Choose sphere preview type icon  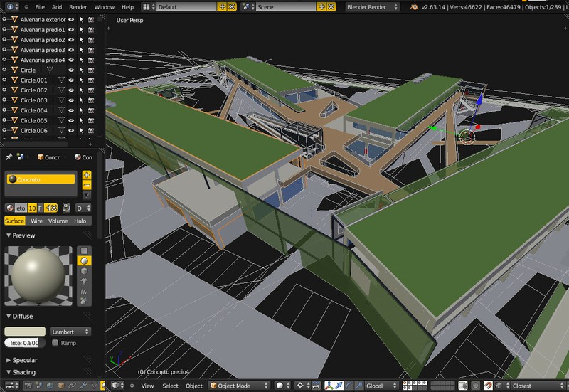[x=84, y=261]
